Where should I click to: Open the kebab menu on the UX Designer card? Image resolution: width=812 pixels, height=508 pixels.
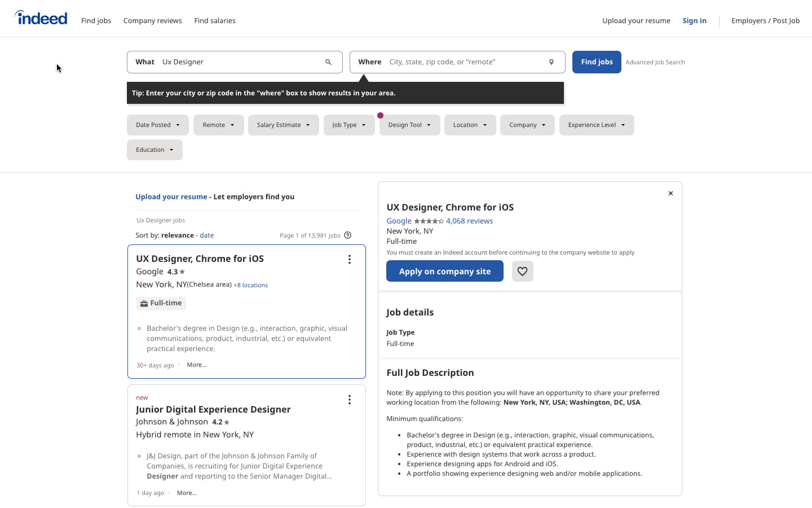pyautogui.click(x=350, y=259)
